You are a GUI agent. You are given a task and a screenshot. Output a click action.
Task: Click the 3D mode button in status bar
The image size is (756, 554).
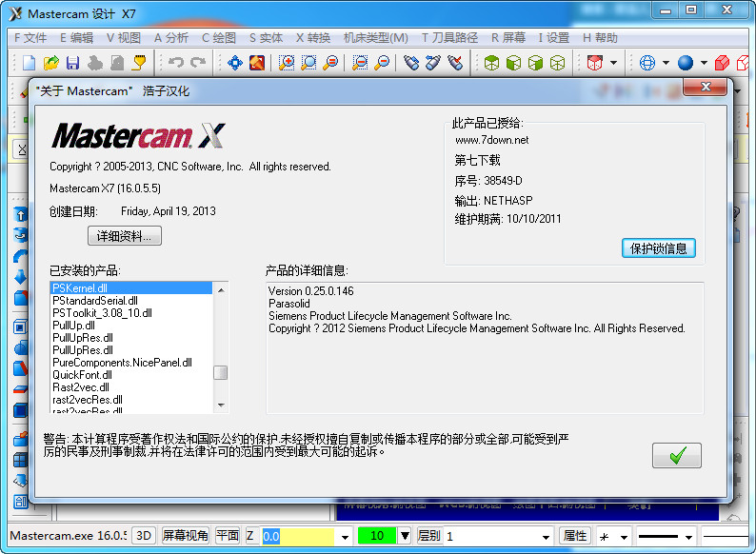click(x=144, y=536)
